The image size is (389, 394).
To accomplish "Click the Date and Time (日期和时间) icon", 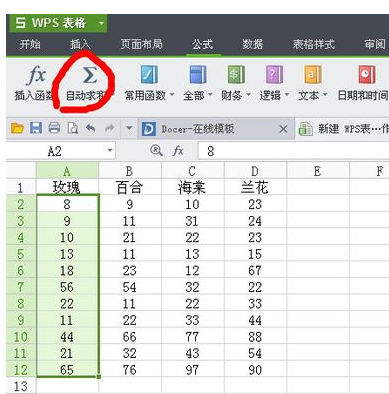I will pos(367,74).
